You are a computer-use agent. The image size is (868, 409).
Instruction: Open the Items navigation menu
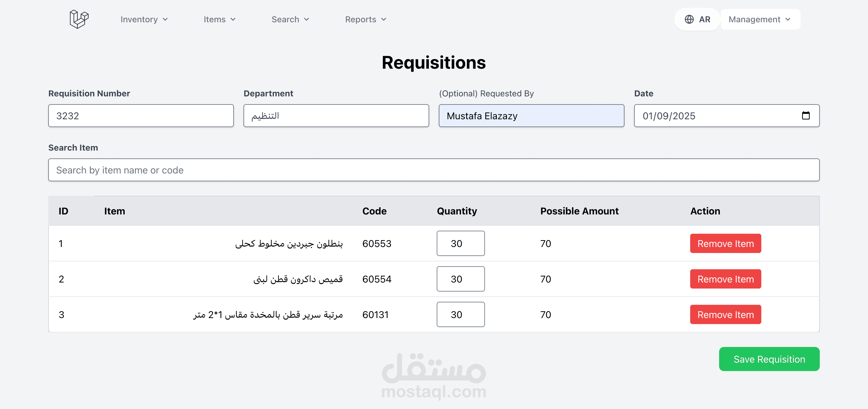coord(219,20)
